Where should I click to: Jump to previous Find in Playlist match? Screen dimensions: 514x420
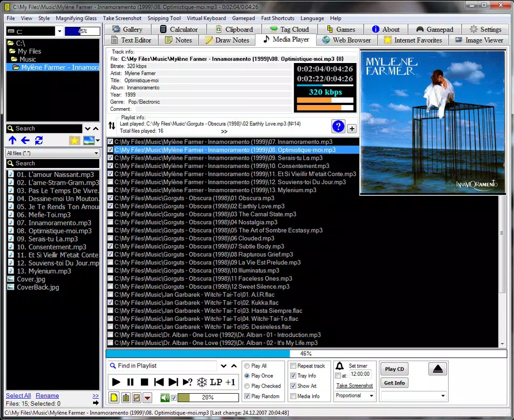(234, 366)
